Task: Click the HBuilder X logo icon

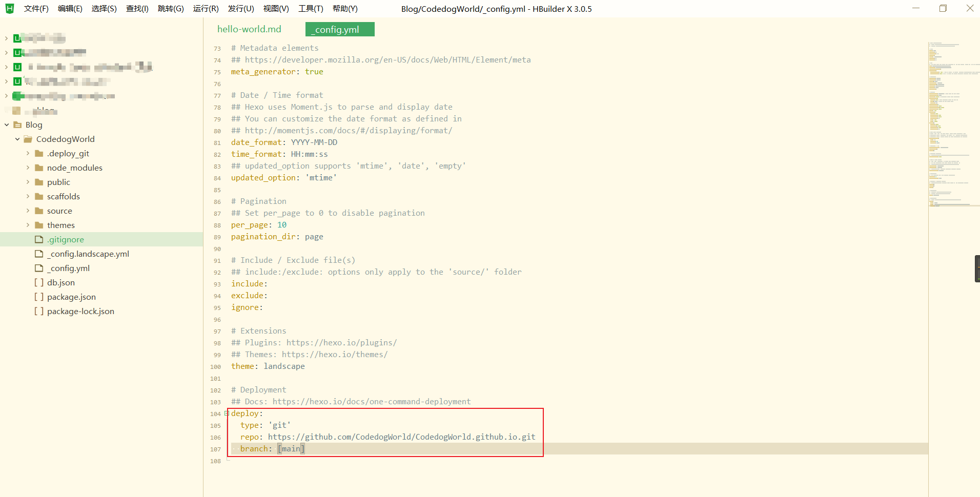Action: pos(10,9)
